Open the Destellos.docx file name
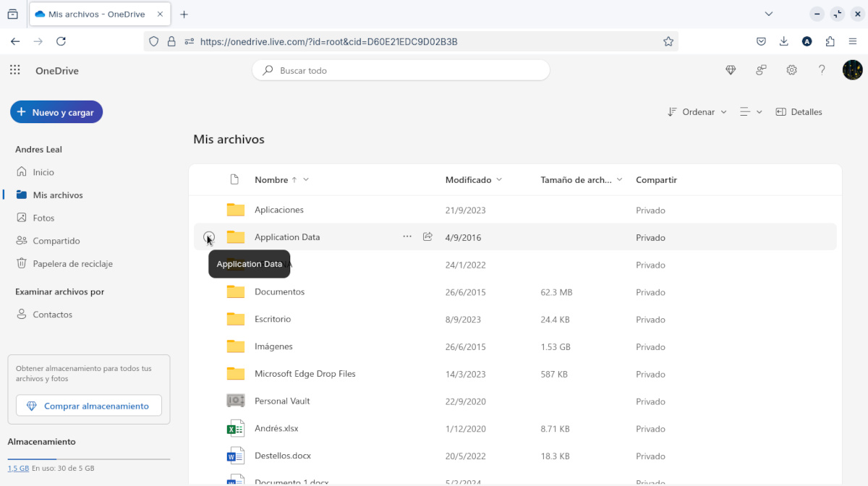The width and height of the screenshot is (868, 486). click(283, 456)
